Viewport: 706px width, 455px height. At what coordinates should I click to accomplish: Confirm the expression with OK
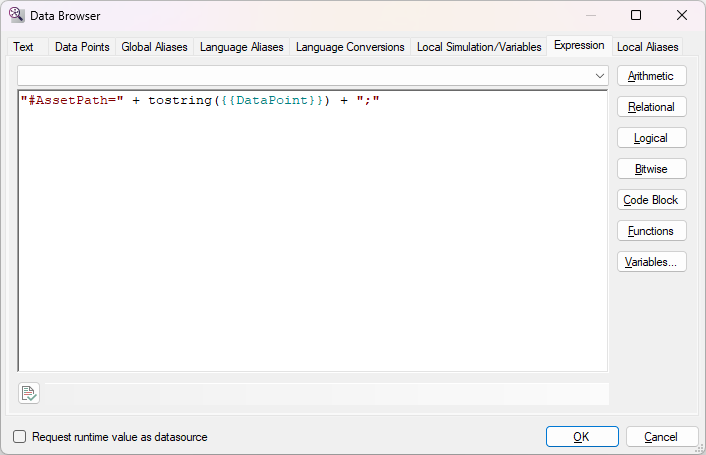coord(582,437)
